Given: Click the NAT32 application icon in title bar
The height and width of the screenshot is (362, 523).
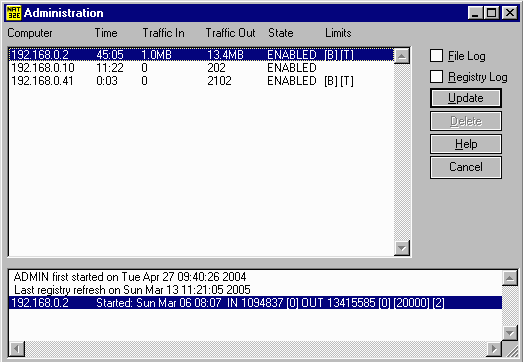Looking at the screenshot, I should [14, 13].
